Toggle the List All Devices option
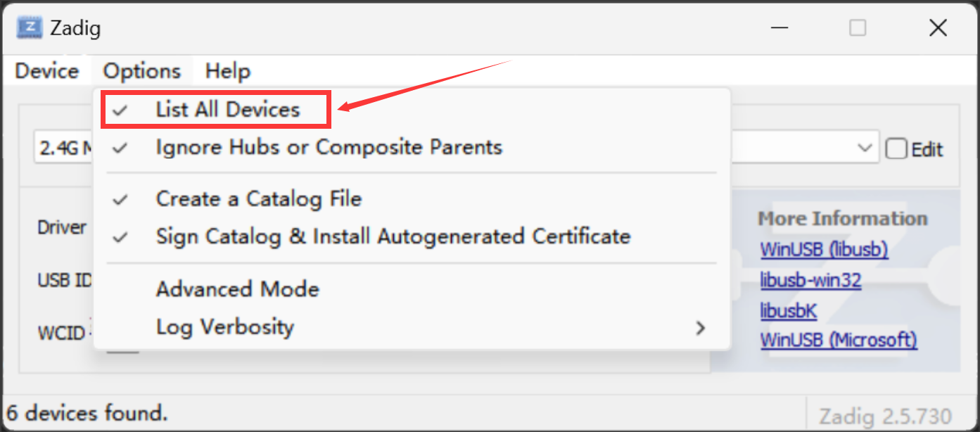 click(228, 110)
